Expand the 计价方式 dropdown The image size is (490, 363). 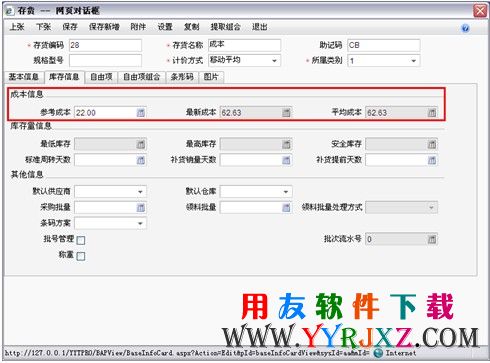click(274, 61)
